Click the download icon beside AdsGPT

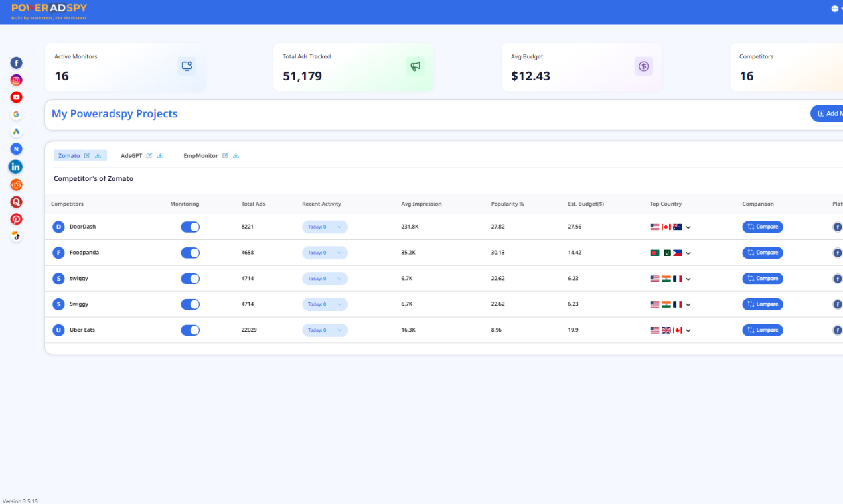click(160, 155)
